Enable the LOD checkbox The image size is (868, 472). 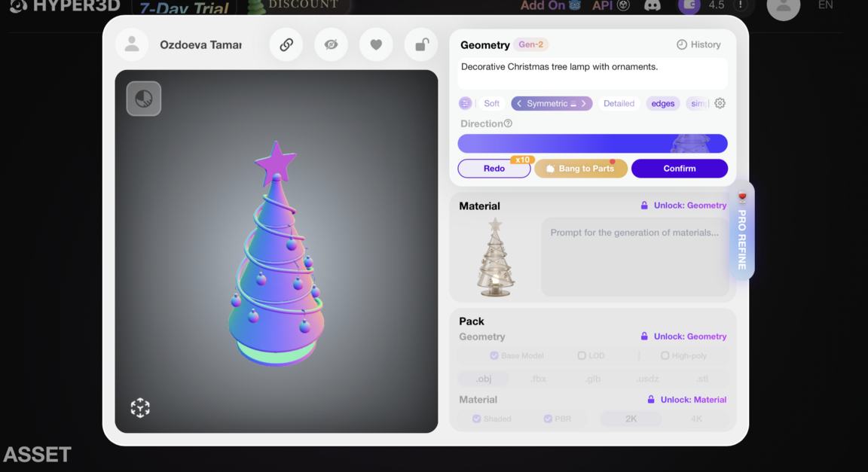point(581,356)
